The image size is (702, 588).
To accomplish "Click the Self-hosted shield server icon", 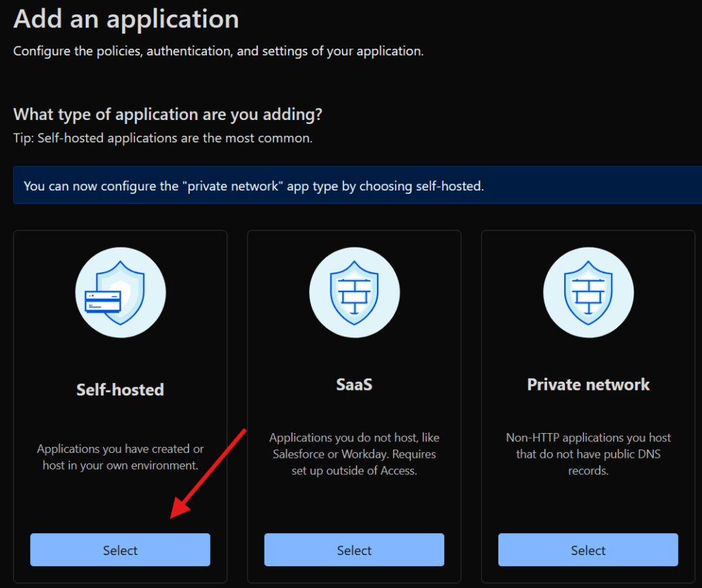I will click(x=121, y=293).
